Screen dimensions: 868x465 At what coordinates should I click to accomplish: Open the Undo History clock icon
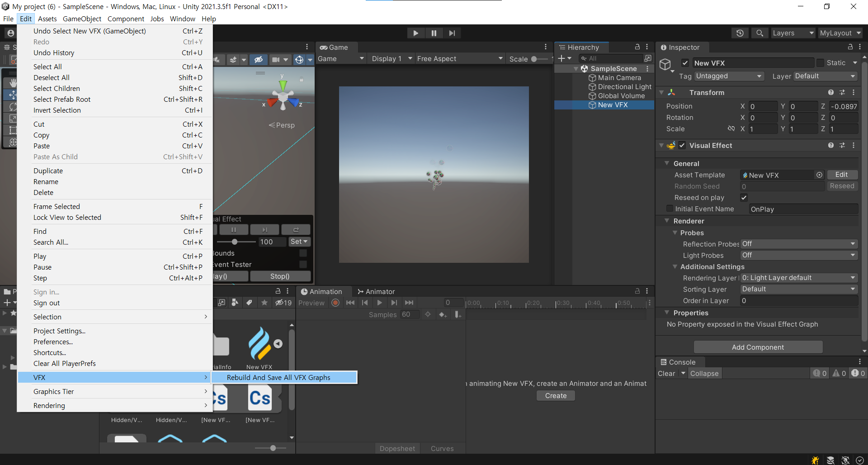click(740, 33)
